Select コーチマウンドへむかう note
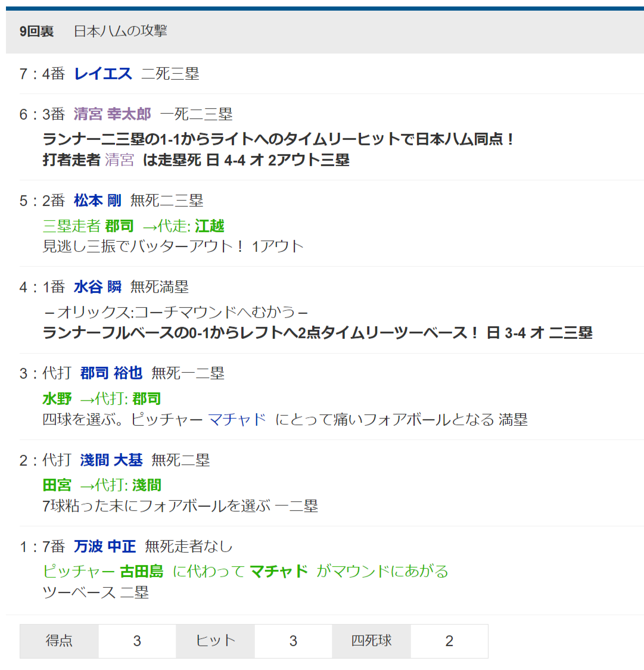This screenshot has width=644, height=670. point(176,312)
